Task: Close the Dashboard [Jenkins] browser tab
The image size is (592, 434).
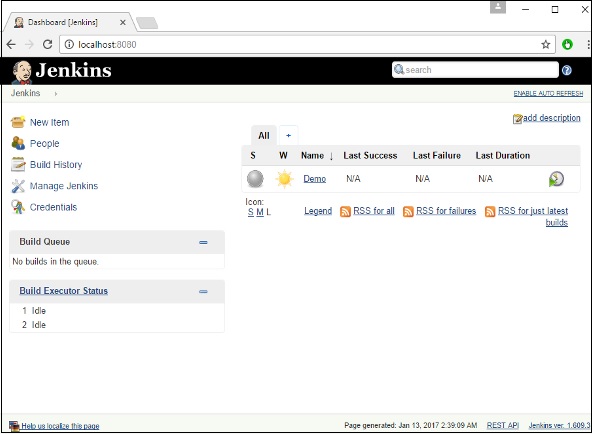Action: [x=123, y=22]
